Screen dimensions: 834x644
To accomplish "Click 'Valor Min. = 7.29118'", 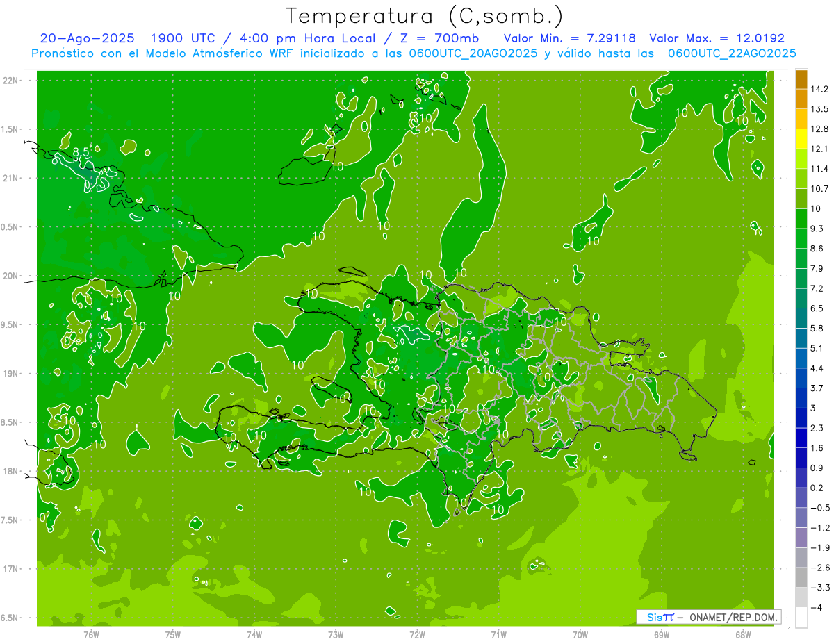I will click(569, 38).
